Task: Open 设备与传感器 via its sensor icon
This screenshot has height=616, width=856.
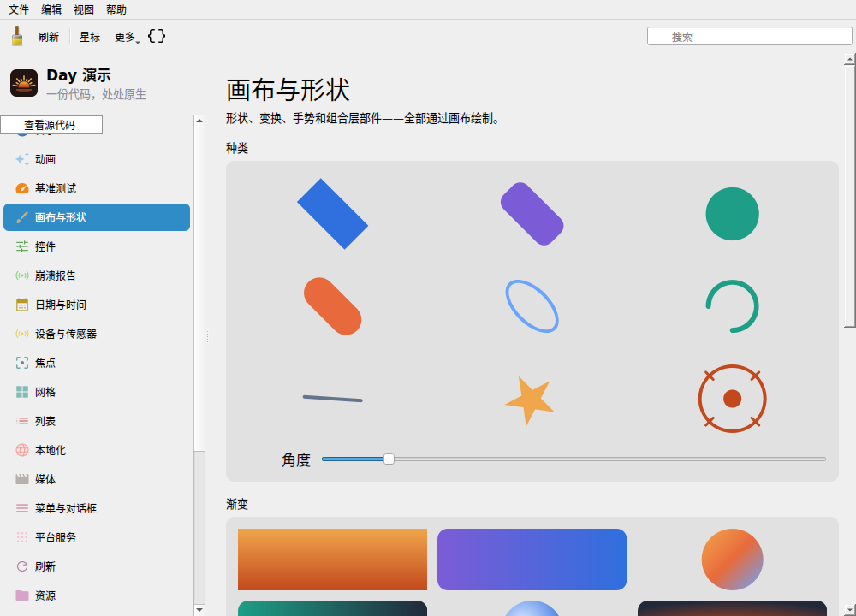Action: pyautogui.click(x=22, y=334)
